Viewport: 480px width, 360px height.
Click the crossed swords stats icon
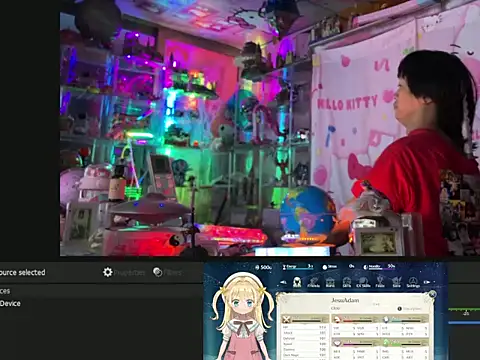[286, 320]
